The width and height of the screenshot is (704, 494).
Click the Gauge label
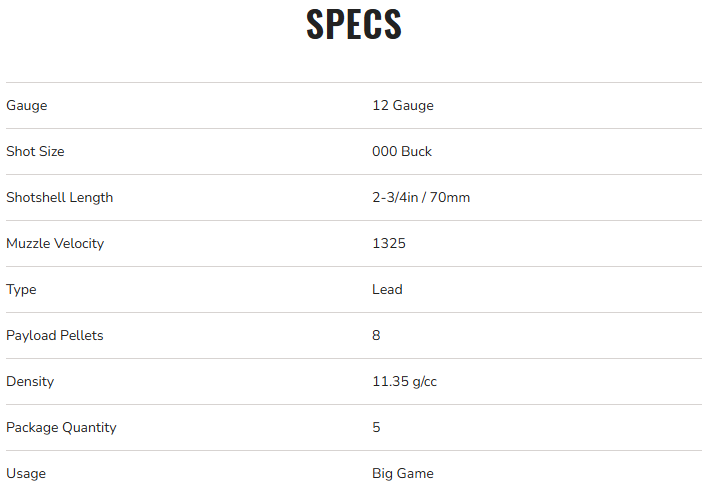27,105
